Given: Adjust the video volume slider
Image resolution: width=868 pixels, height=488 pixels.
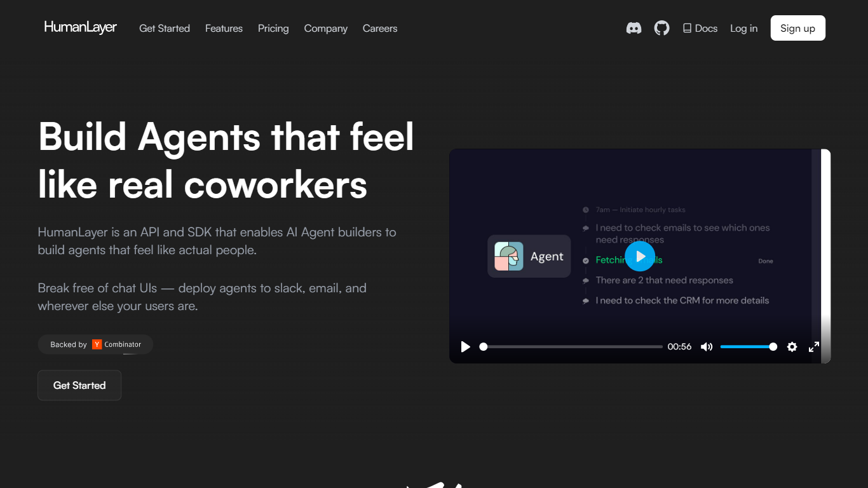Looking at the screenshot, I should (x=749, y=347).
